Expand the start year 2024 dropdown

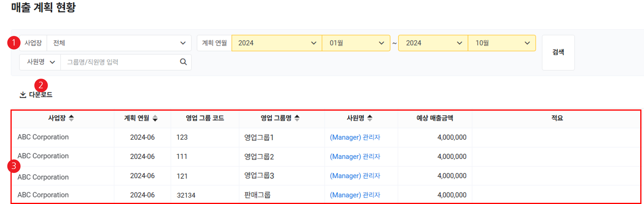277,43
